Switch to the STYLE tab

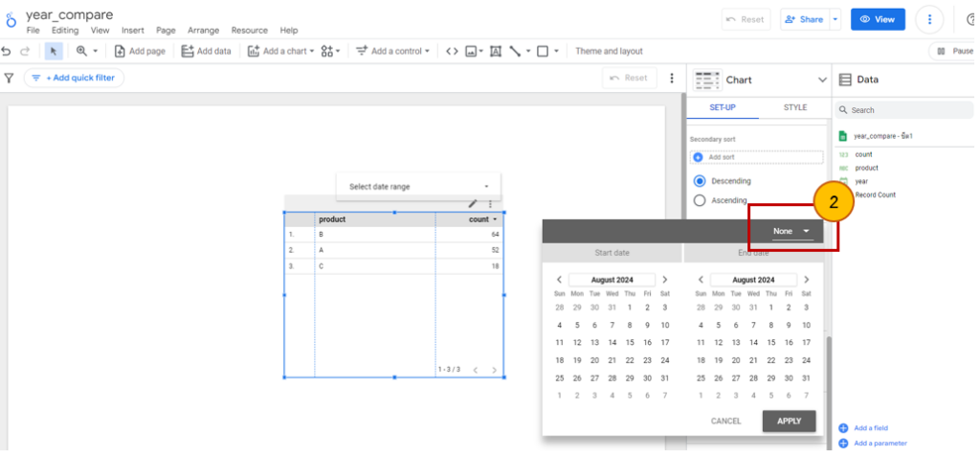coord(794,108)
